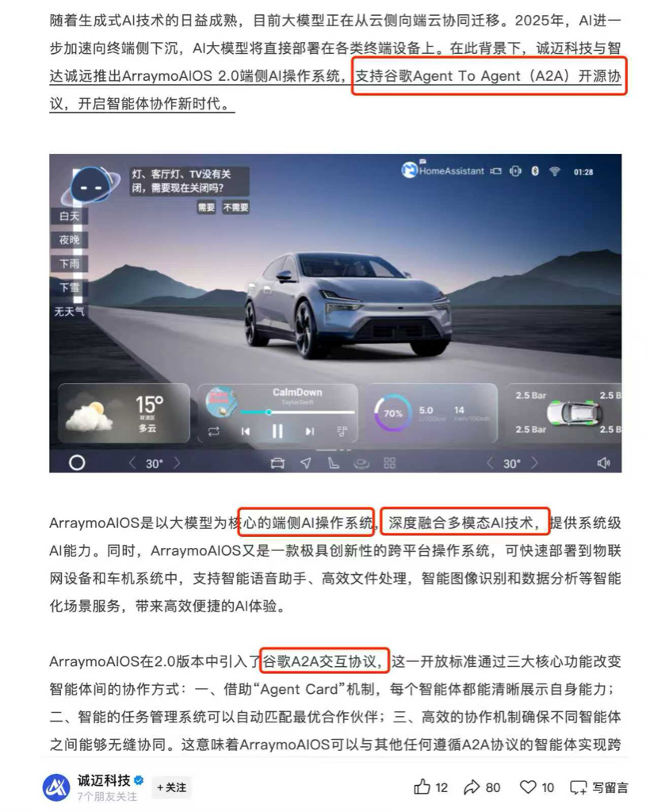The height and width of the screenshot is (812, 650).
Task: Open the 诚迈科技 account avatar
Action: 56,787
